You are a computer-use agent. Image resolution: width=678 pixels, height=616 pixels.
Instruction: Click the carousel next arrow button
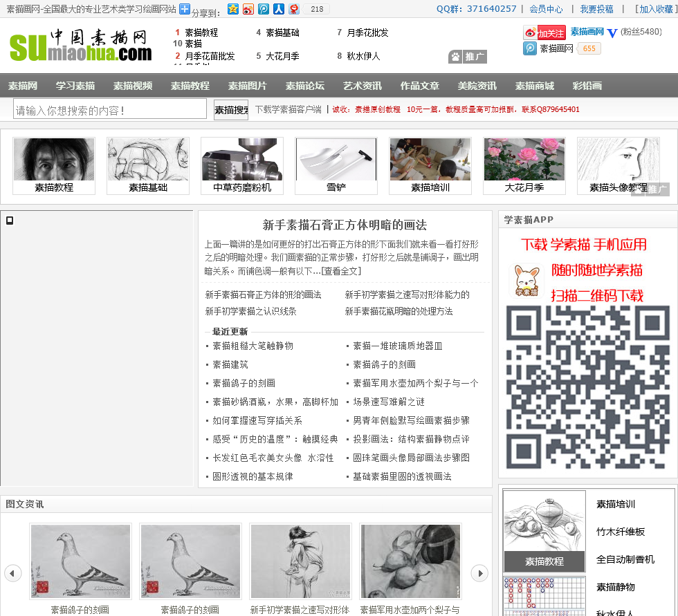(x=479, y=573)
